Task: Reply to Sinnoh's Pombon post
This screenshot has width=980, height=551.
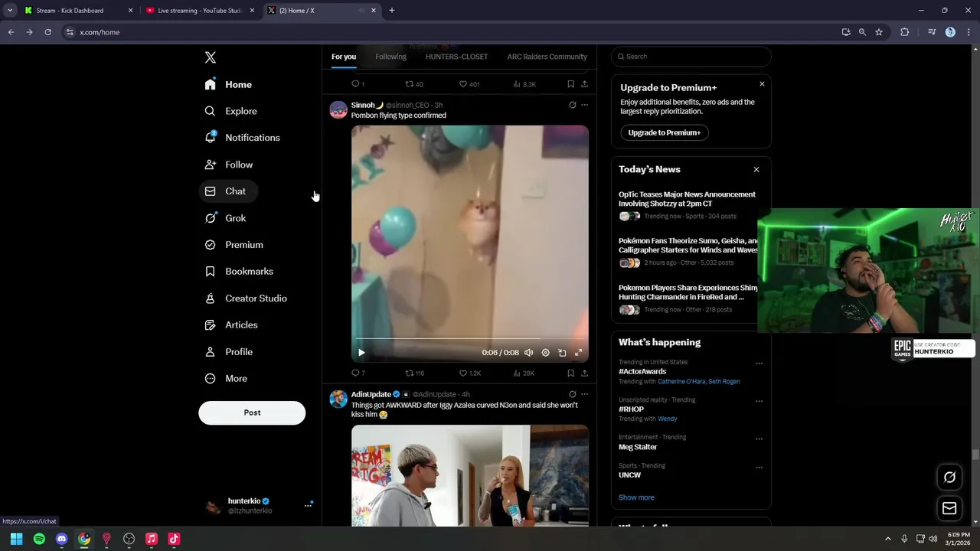Action: pos(358,373)
